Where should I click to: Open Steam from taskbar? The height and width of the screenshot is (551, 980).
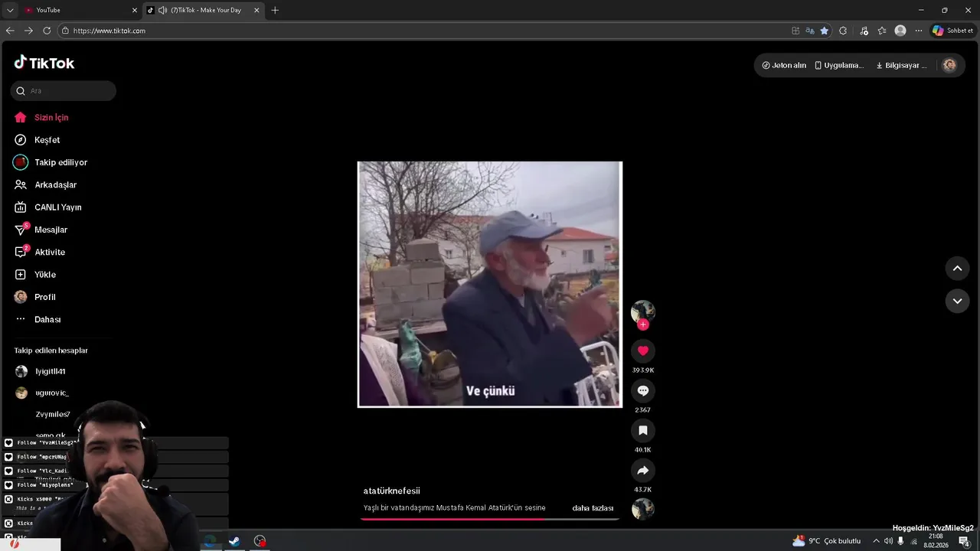click(234, 541)
